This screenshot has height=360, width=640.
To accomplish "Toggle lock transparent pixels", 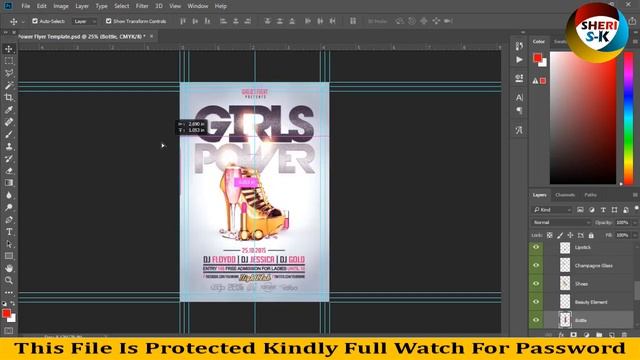I will (549, 236).
